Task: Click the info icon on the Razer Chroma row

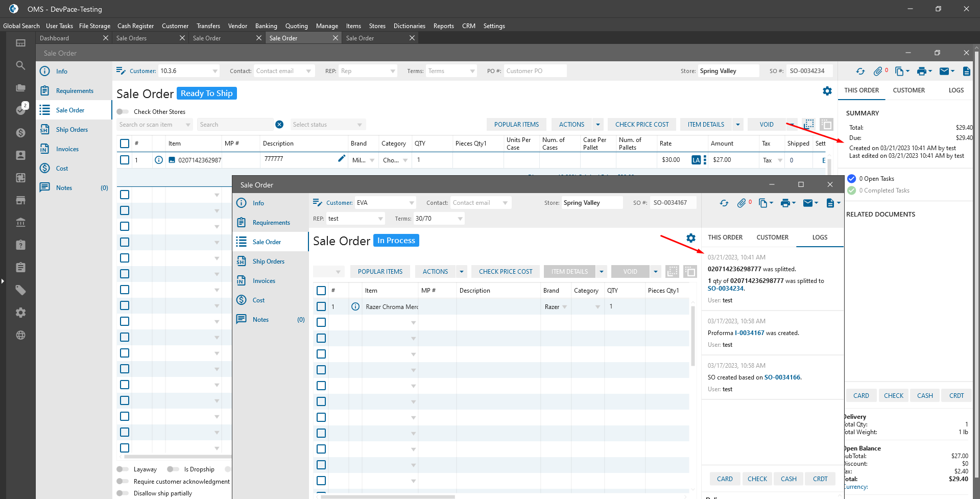Action: (355, 307)
